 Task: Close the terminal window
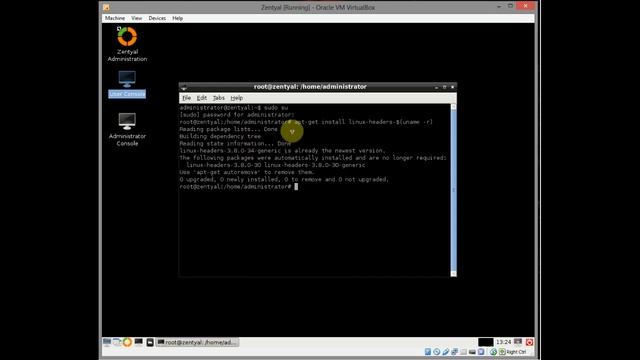[452, 87]
